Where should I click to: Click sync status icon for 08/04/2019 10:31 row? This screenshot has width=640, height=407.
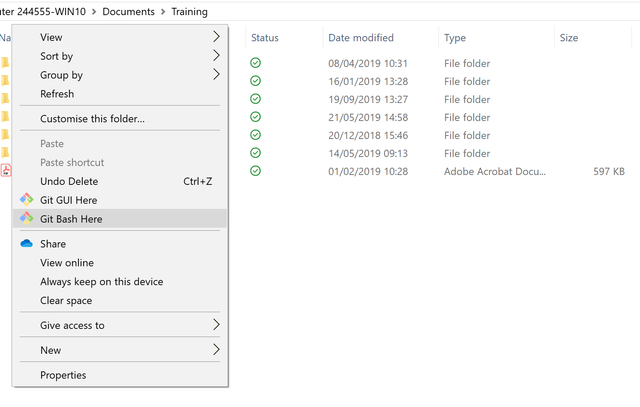click(256, 63)
